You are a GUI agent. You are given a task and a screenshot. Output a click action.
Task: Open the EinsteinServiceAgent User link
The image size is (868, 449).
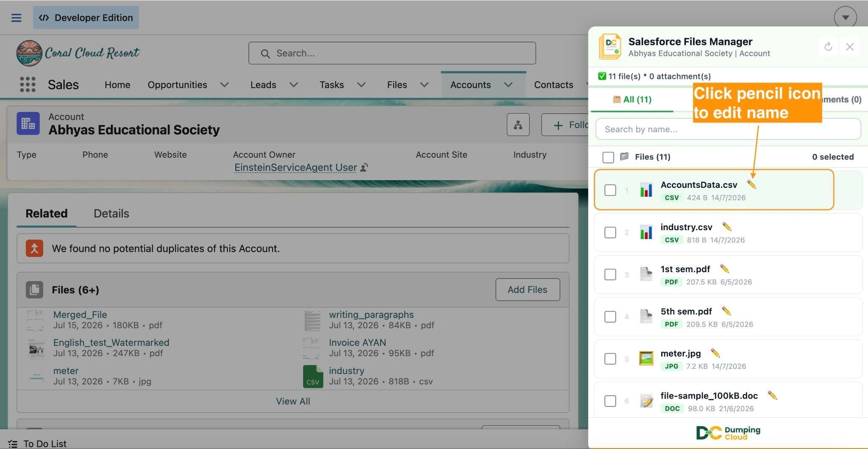pos(295,167)
